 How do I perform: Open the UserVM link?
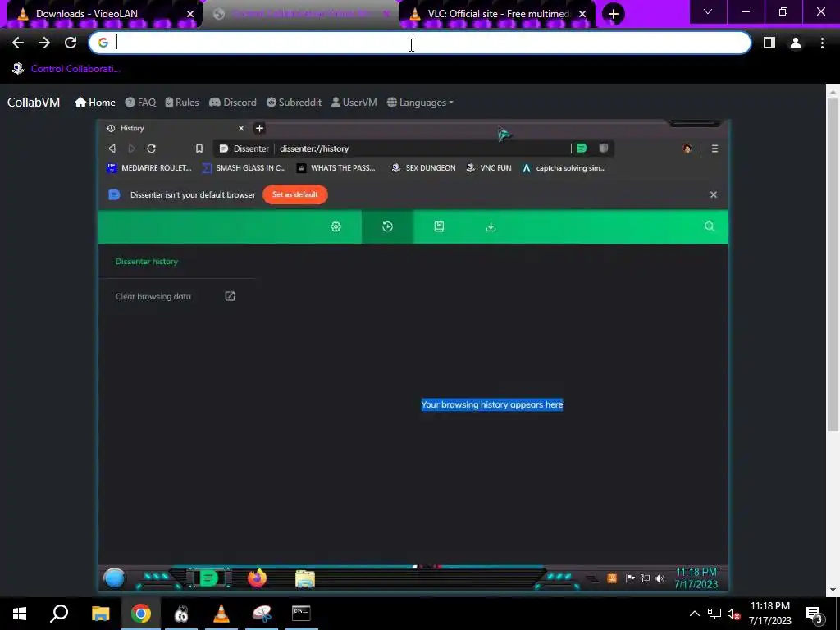click(x=354, y=103)
